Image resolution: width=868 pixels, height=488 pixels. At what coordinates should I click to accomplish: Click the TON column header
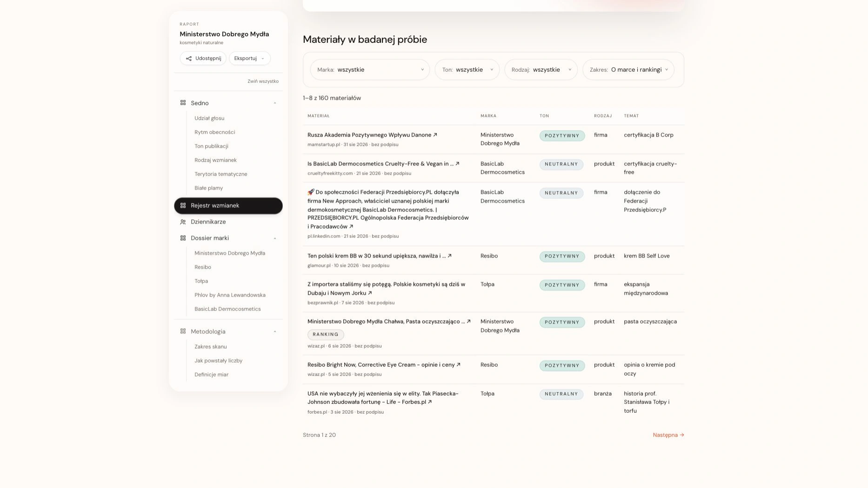(x=544, y=116)
